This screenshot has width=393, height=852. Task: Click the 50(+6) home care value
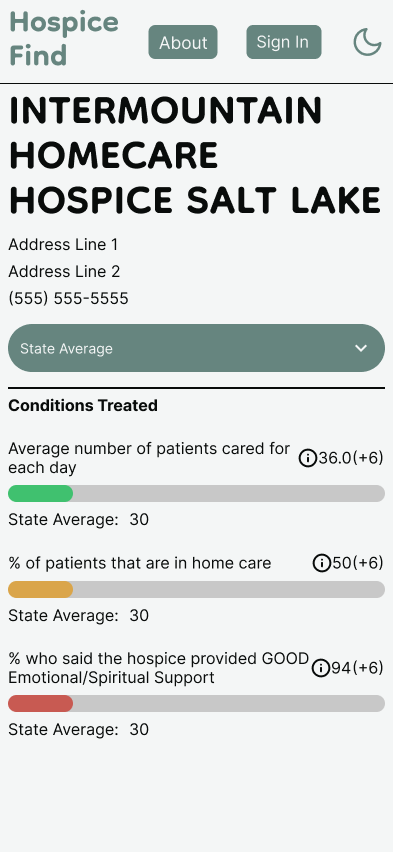coord(358,563)
